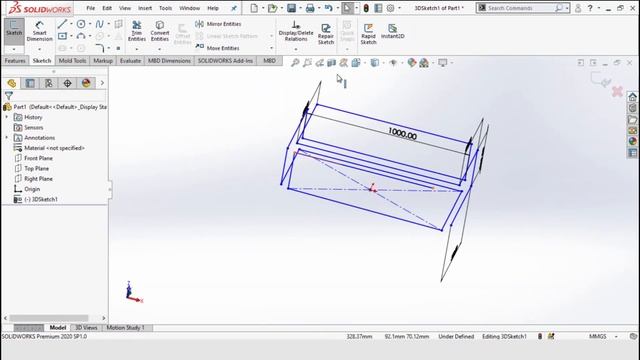The width and height of the screenshot is (640, 360).
Task: Pin the menu bar
Action: click(234, 8)
